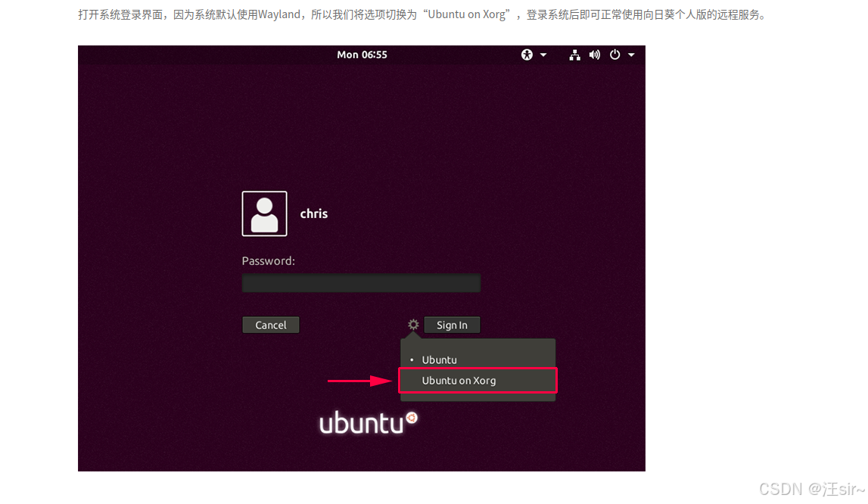Screen dimensions: 868x504
Task: Expand the accessibility dropdown arrow
Action: [543, 54]
